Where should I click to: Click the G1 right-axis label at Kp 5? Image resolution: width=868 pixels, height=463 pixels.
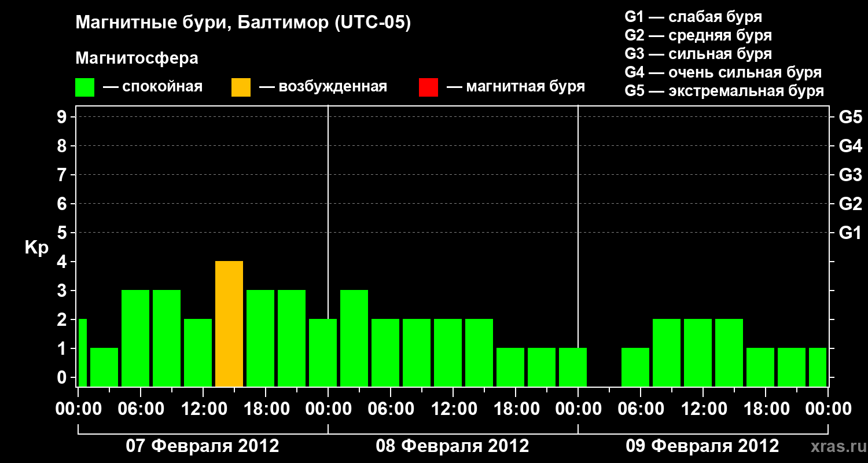pyautogui.click(x=851, y=233)
